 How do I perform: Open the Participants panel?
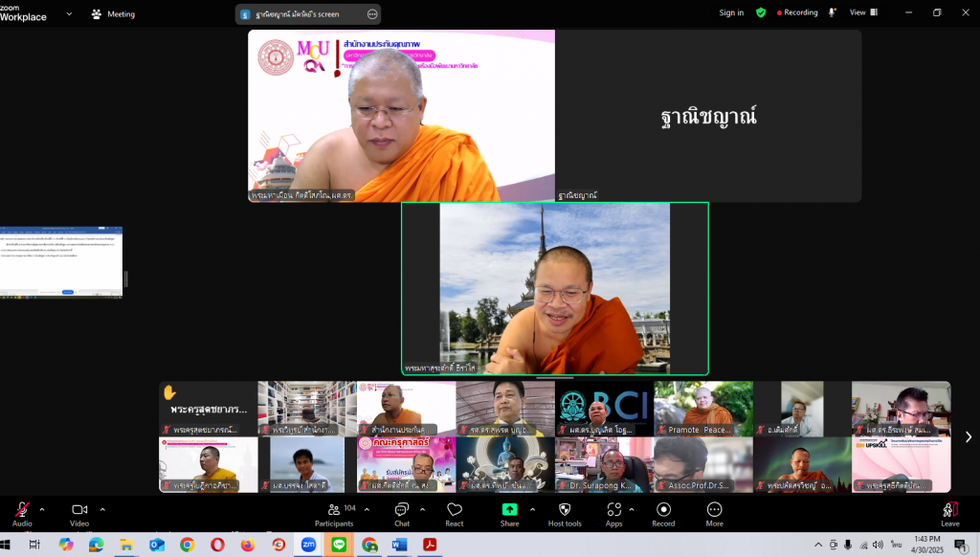click(x=334, y=511)
